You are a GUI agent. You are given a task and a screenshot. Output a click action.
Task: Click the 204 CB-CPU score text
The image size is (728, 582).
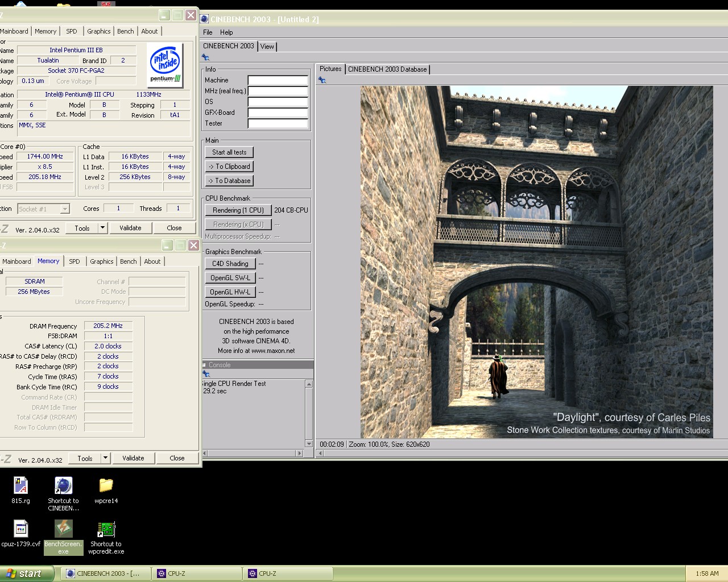(291, 210)
